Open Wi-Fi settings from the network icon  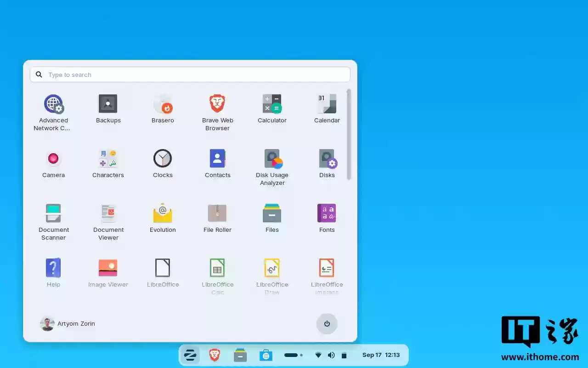tap(318, 355)
